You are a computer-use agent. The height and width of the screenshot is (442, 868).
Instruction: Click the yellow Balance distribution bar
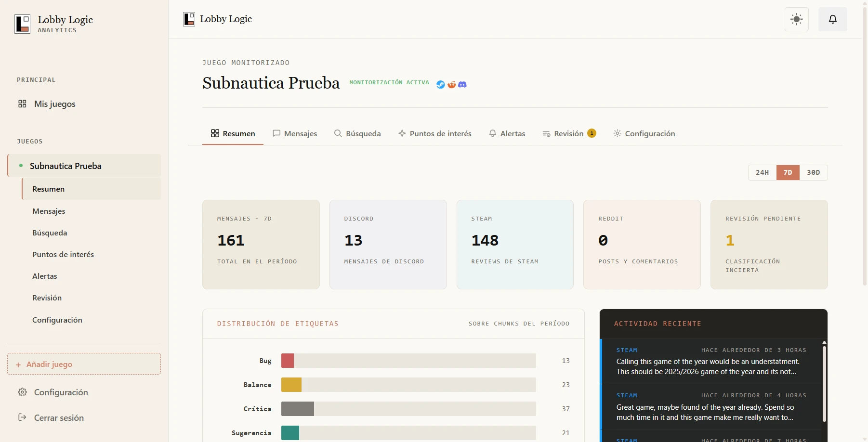[291, 385]
